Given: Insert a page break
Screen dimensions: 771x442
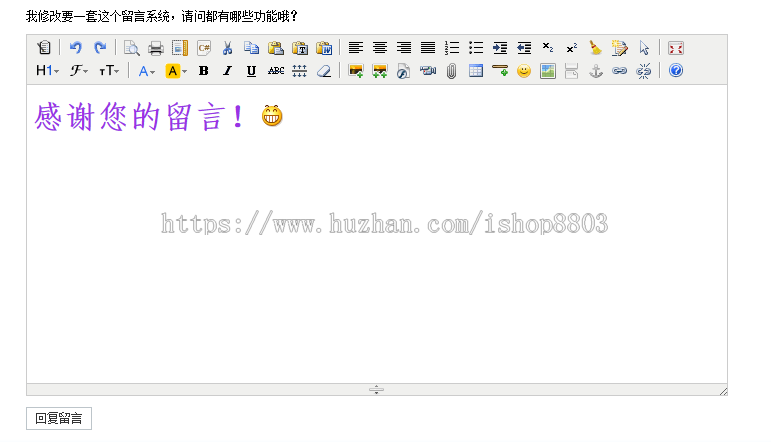Looking at the screenshot, I should click(572, 71).
